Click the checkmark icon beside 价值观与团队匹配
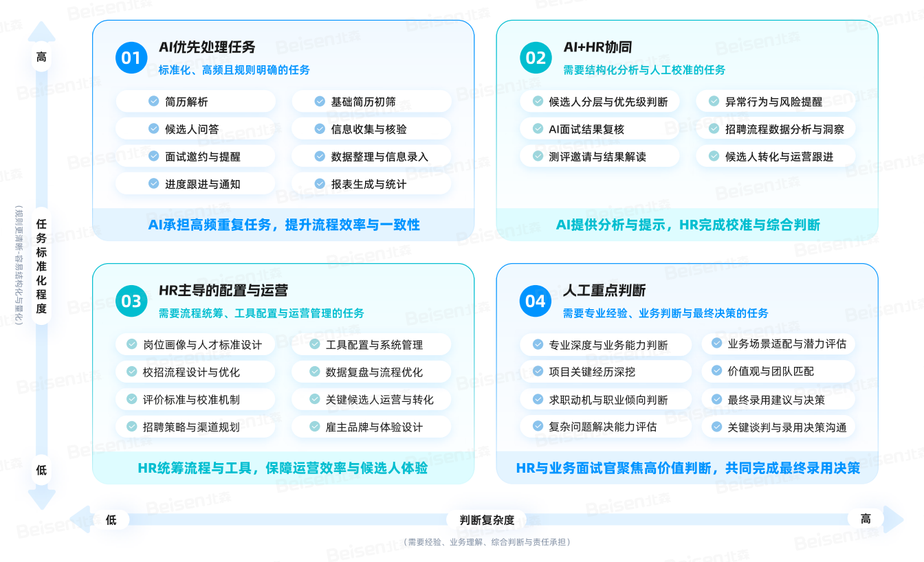 pyautogui.click(x=716, y=371)
